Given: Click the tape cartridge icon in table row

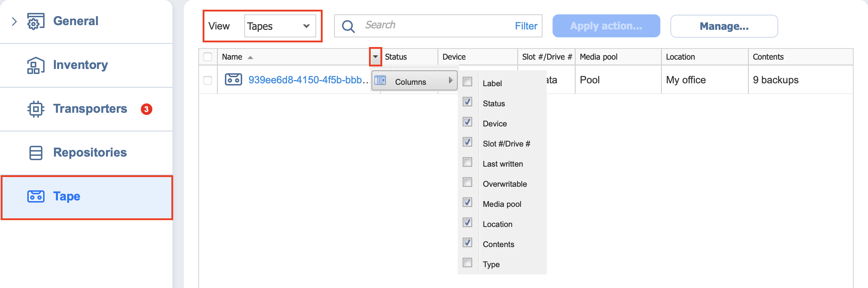Looking at the screenshot, I should tap(233, 79).
